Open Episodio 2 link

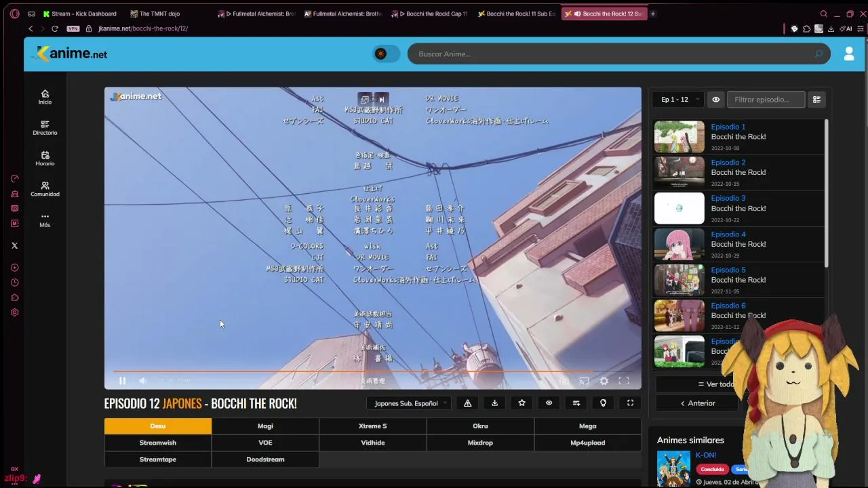[x=728, y=163]
